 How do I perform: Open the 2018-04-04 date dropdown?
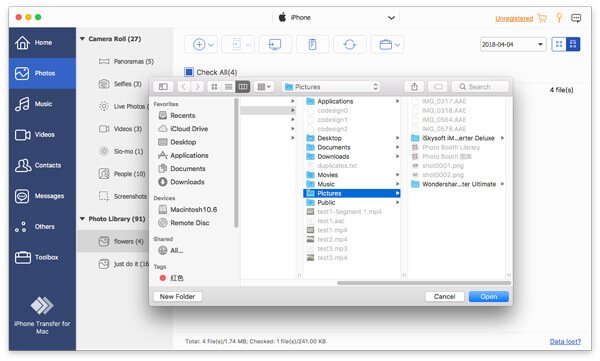coord(513,44)
